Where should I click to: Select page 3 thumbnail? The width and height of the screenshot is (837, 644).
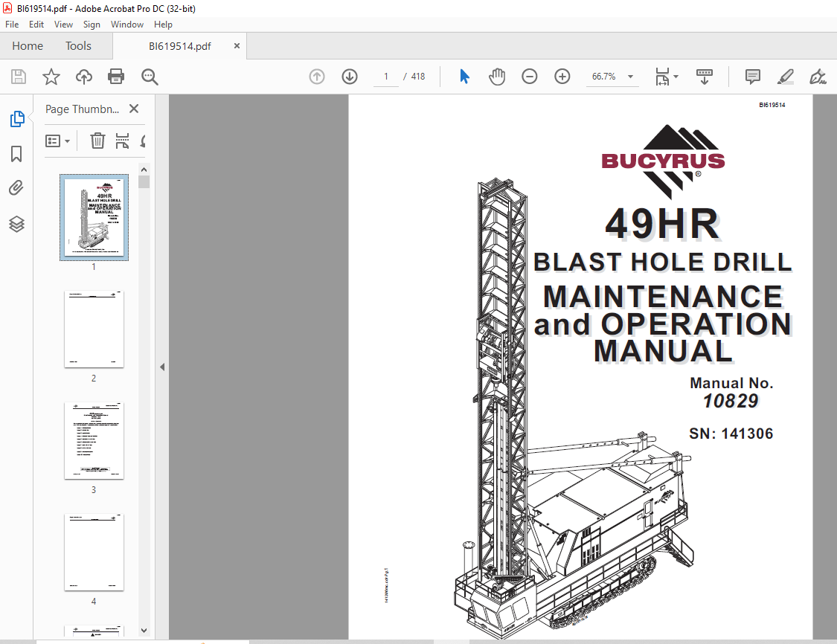(x=94, y=441)
